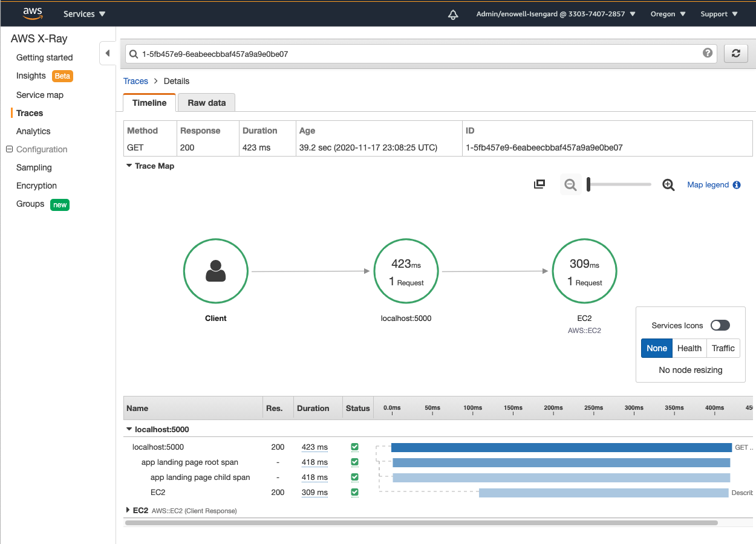756x544 pixels.
Task: Click the 309 ms duration link
Action: [314, 493]
